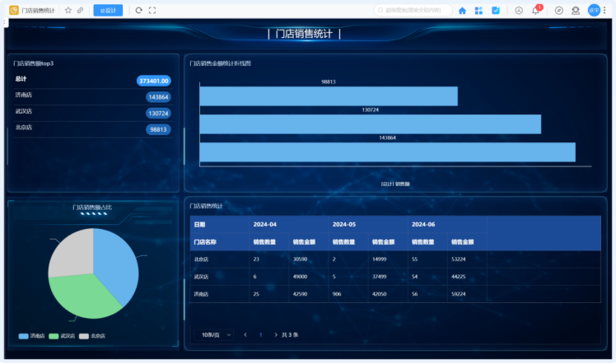
Task: Open the compass navigation icon
Action: [x=559, y=11]
